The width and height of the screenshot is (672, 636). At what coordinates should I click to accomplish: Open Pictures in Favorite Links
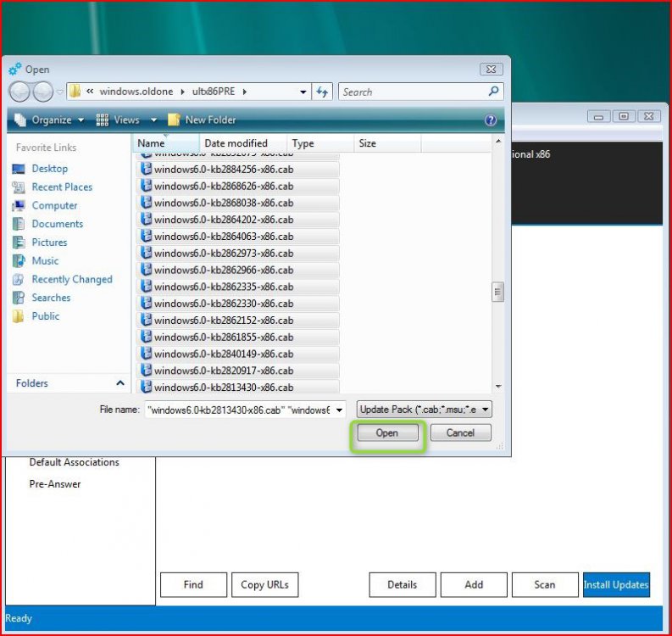click(x=49, y=243)
